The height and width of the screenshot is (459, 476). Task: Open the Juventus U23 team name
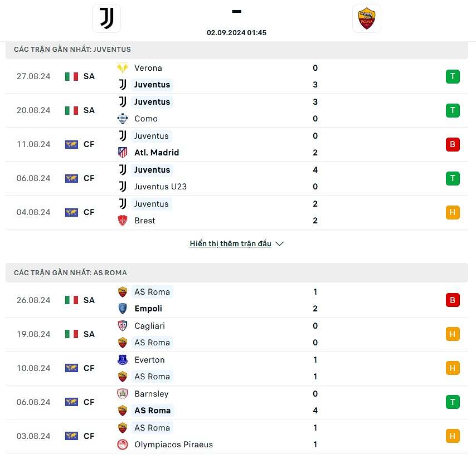pos(161,187)
